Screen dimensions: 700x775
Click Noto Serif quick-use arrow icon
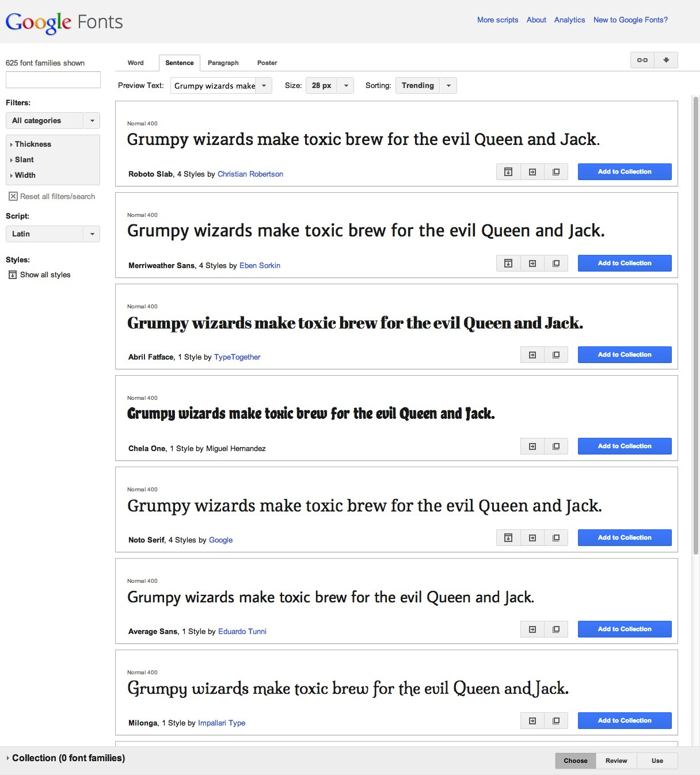point(532,537)
